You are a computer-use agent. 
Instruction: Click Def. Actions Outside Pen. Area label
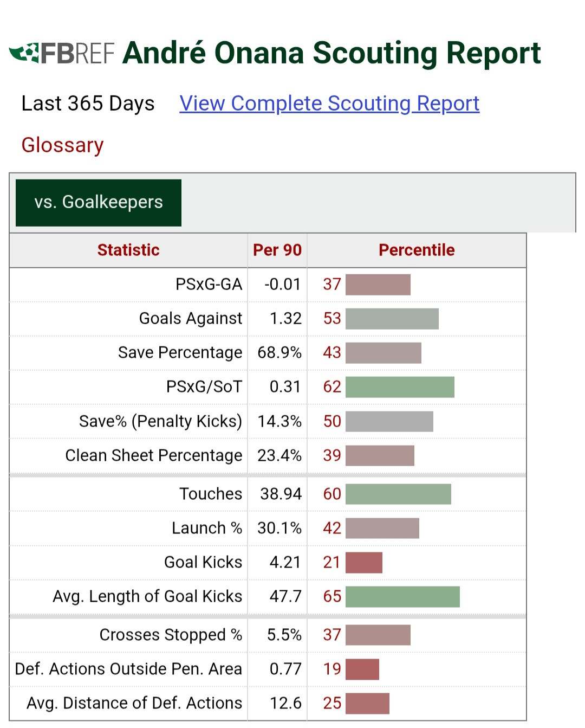128,669
